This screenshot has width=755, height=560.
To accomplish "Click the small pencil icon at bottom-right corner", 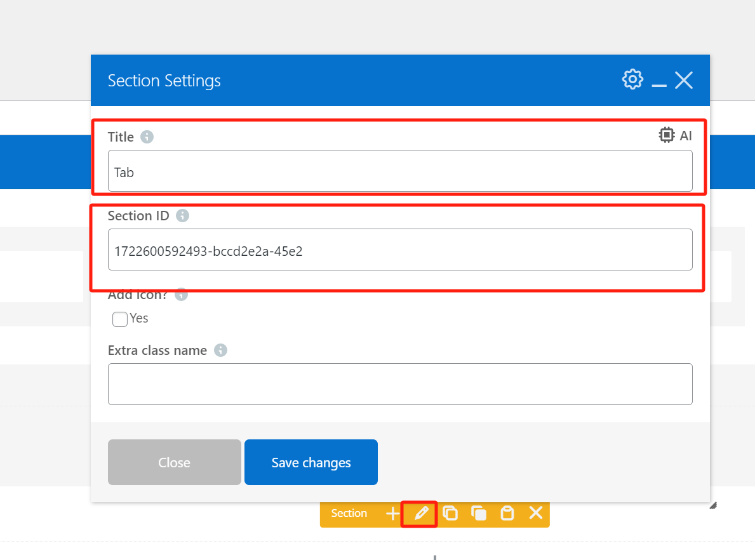I will (x=712, y=505).
